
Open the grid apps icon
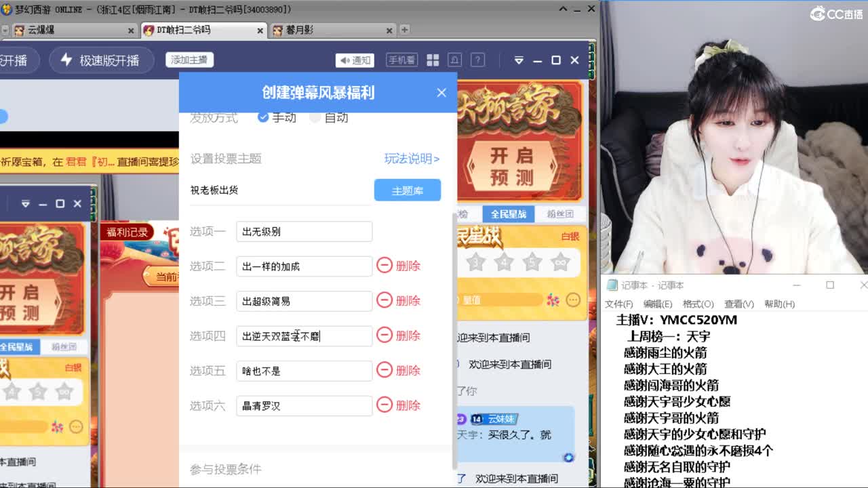tap(433, 60)
